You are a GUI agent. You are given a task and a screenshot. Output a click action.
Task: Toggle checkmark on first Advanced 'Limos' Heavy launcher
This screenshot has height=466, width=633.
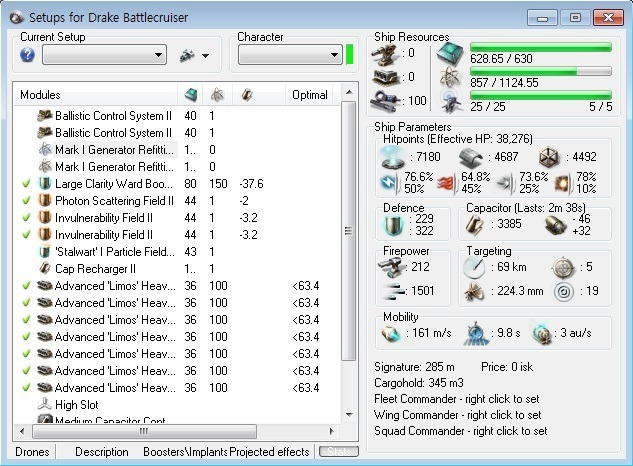click(x=26, y=285)
